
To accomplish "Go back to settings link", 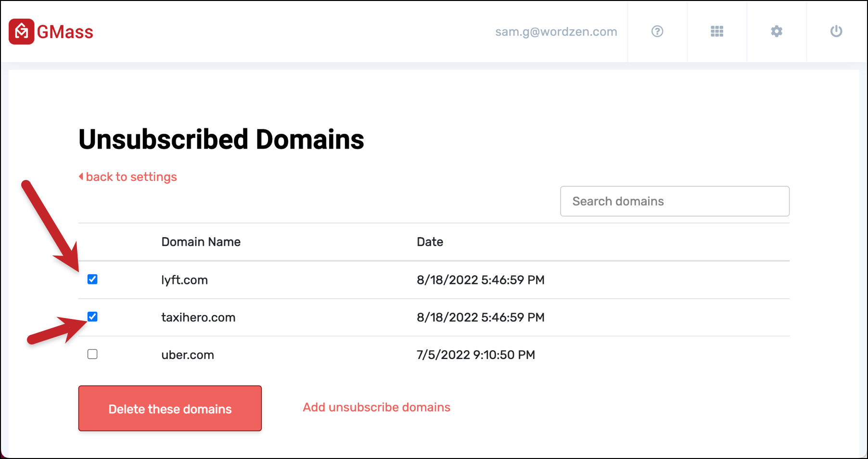I will tap(128, 177).
